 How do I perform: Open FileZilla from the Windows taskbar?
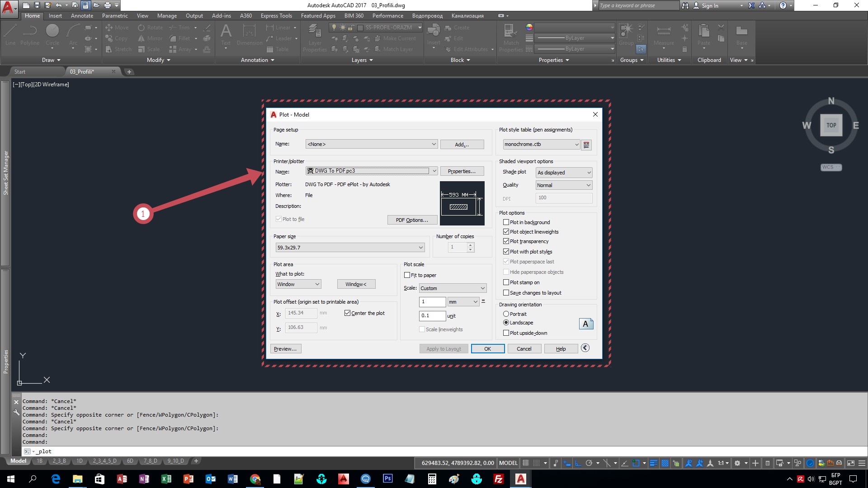pos(499,479)
